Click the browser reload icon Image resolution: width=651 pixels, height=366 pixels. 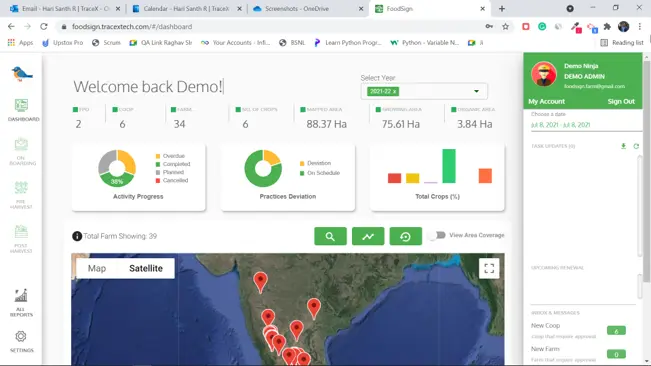[x=44, y=27]
